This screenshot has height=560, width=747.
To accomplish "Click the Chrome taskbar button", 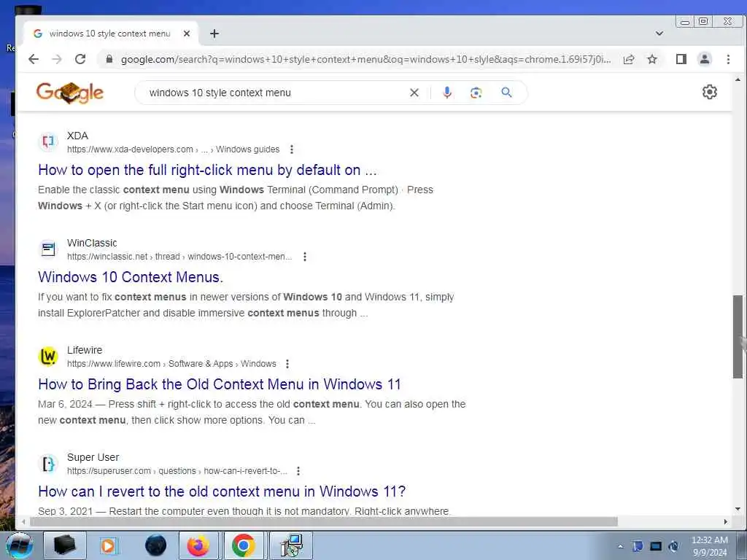I will (x=243, y=545).
